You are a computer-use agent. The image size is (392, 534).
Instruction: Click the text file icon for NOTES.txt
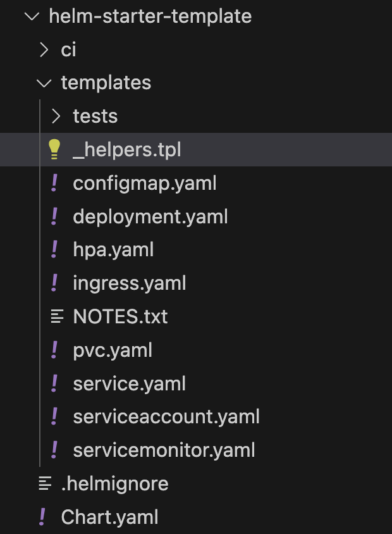[x=57, y=316]
